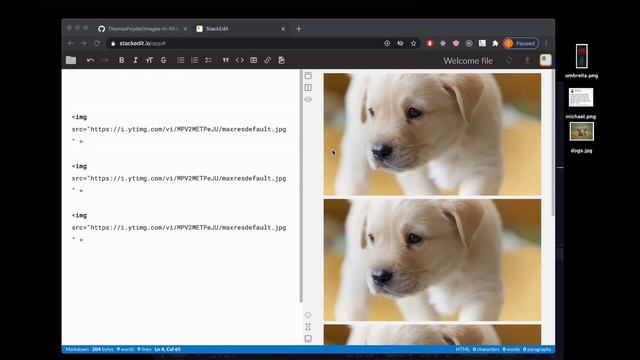
Task: Click the third img src URL line in editor
Action: click(179, 228)
